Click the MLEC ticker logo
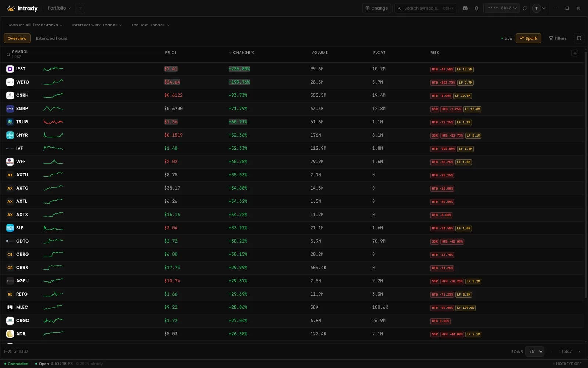This screenshot has width=588, height=368. [10, 307]
